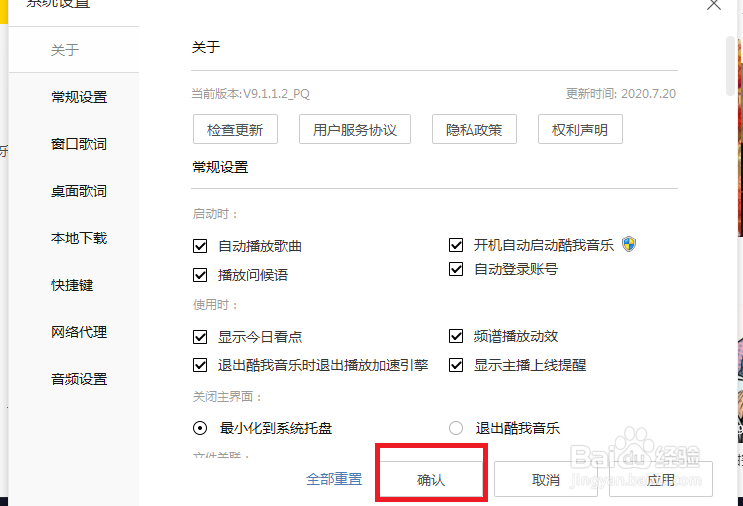The width and height of the screenshot is (743, 506).
Task: Toggle 播放问候语 checkbox
Action: (200, 275)
